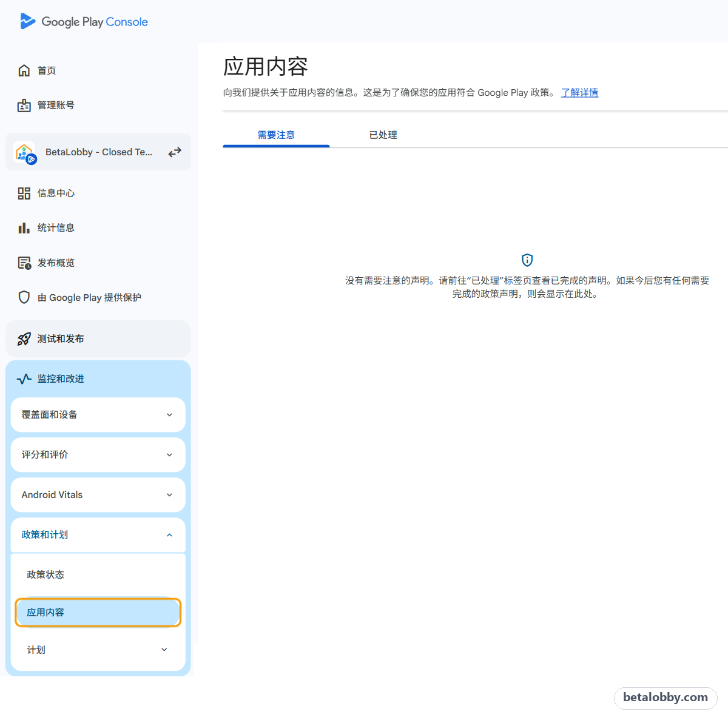This screenshot has height=720, width=728.
Task: Open 信息中心 menu item
Action: 98,193
